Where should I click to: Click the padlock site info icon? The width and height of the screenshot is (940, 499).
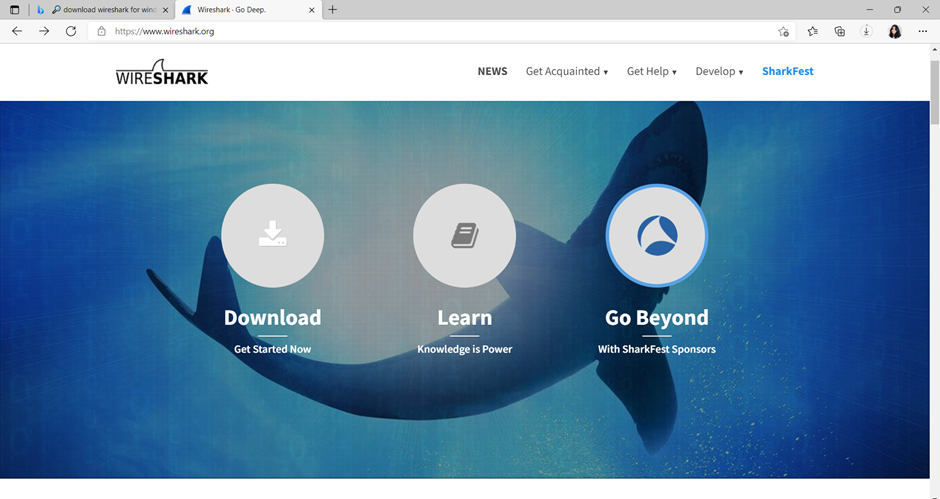click(x=101, y=31)
